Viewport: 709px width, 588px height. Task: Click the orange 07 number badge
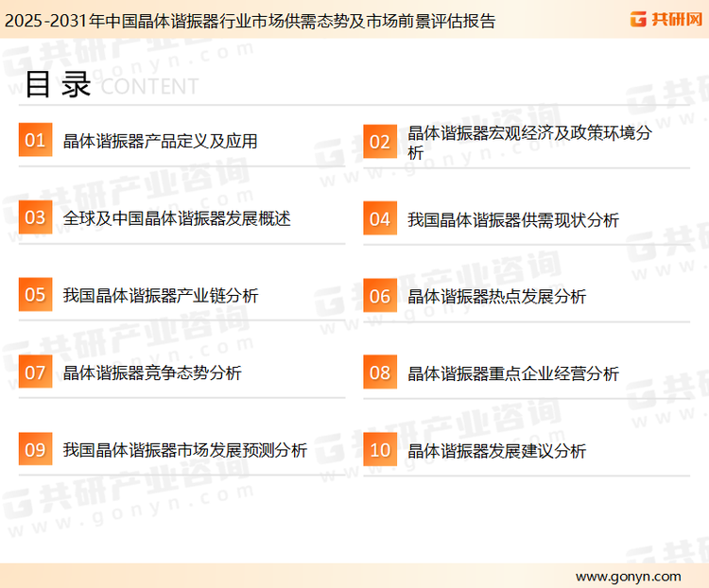(x=35, y=372)
